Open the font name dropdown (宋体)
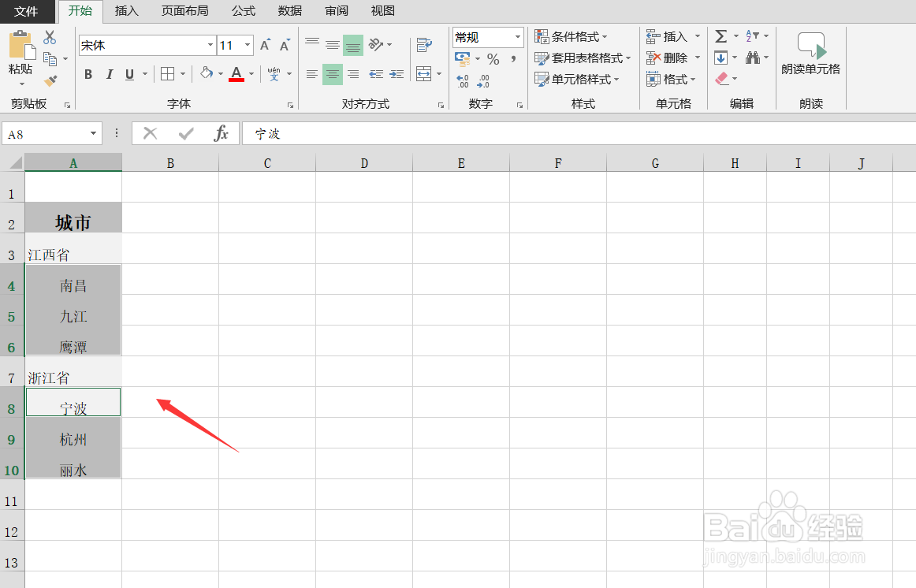Screen dimensions: 916x588 click(210, 45)
